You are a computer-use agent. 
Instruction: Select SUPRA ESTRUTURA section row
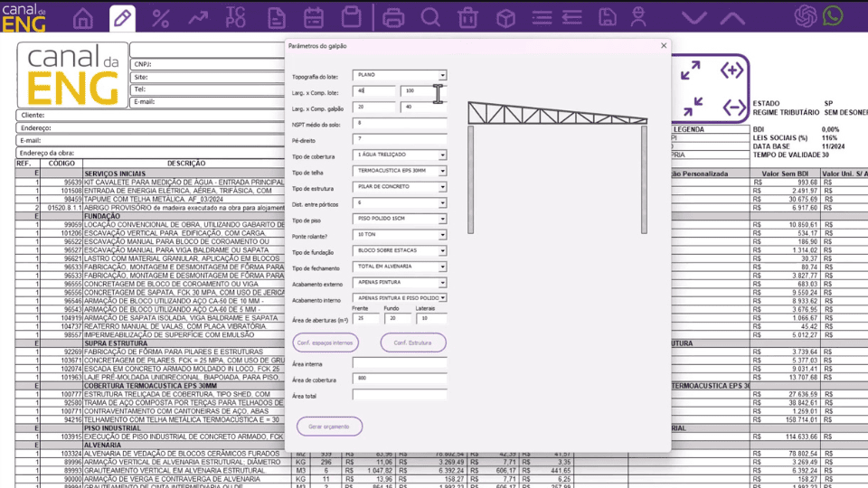point(149,343)
